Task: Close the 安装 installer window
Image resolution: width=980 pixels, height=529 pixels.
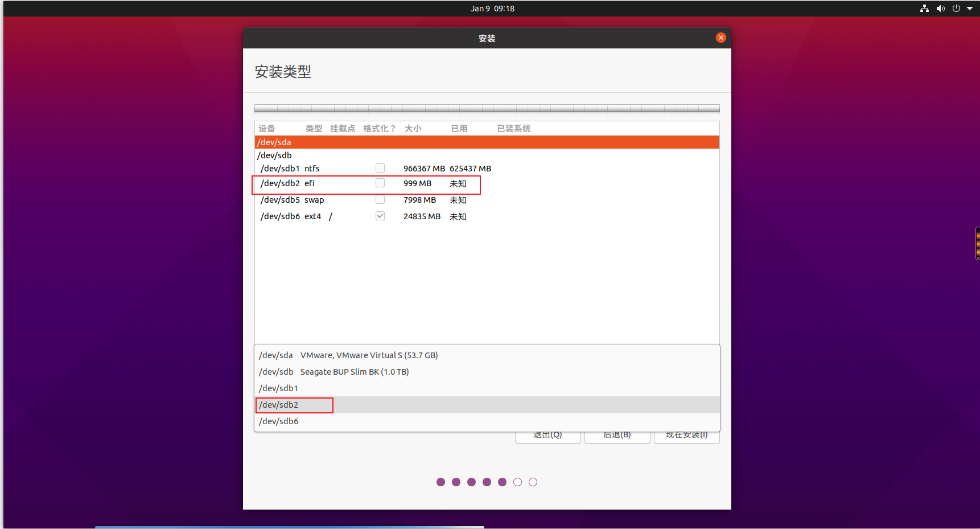Action: click(x=721, y=38)
